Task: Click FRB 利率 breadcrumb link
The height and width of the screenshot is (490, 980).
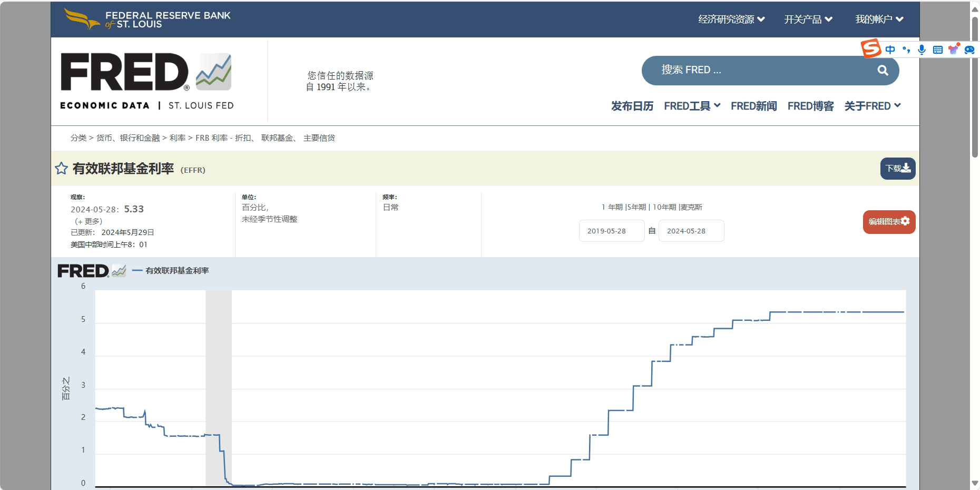Action: coord(265,138)
